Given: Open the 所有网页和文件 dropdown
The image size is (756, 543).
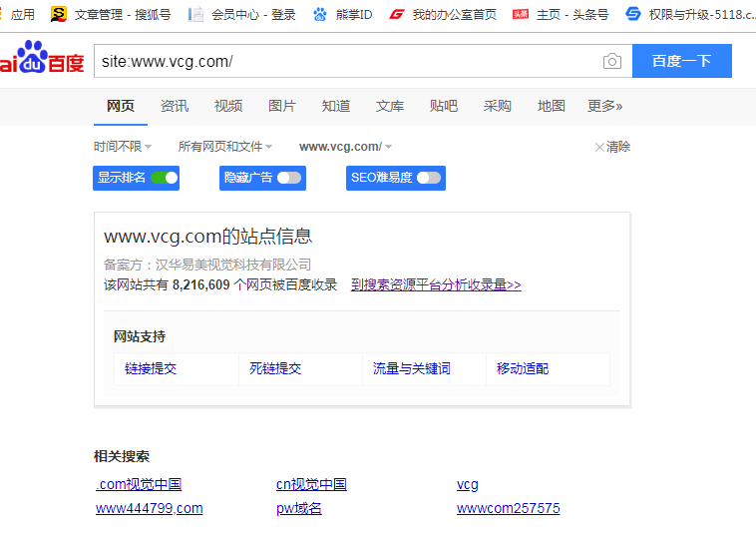Looking at the screenshot, I should 225,147.
